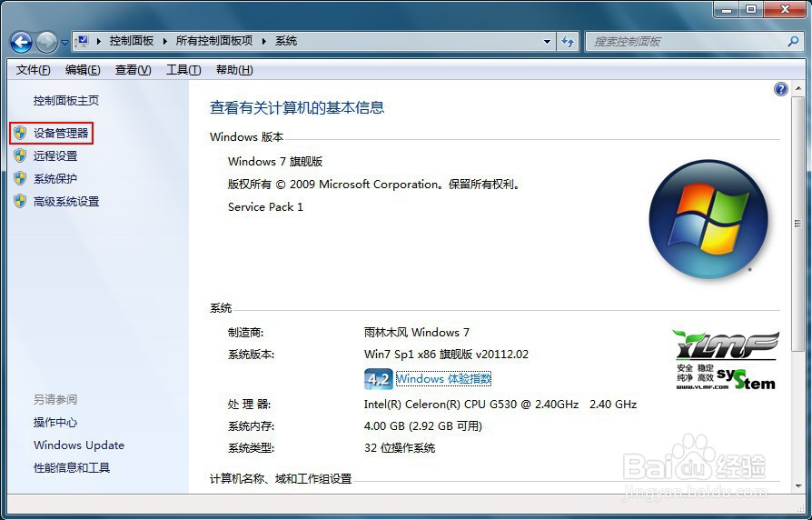
Task: Click the 查看有关计算机的基本信息 heading
Action: pyautogui.click(x=297, y=107)
